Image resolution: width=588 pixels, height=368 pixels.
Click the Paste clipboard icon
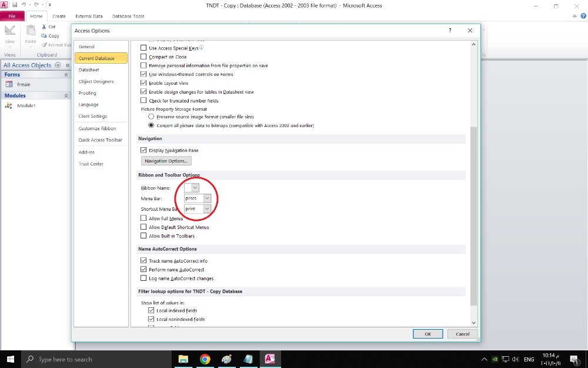(x=31, y=31)
